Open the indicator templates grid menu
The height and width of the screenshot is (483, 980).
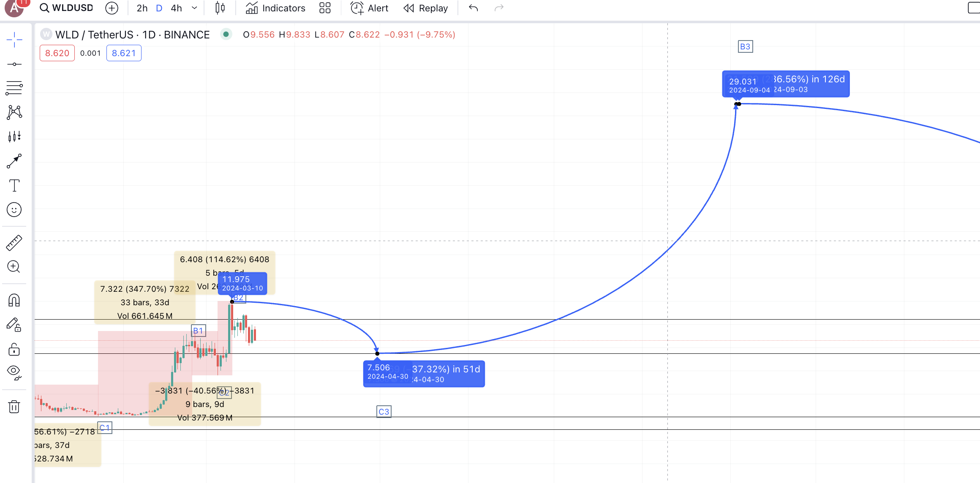pos(325,8)
